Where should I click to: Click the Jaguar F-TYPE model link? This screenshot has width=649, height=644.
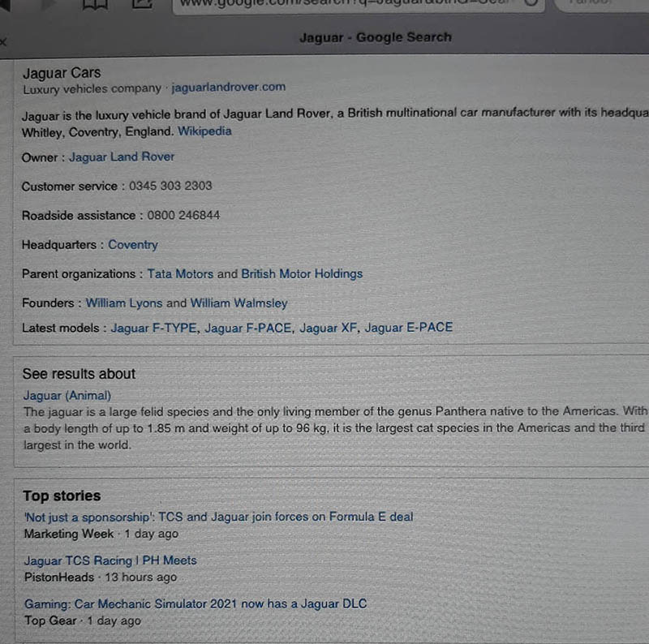pos(153,328)
